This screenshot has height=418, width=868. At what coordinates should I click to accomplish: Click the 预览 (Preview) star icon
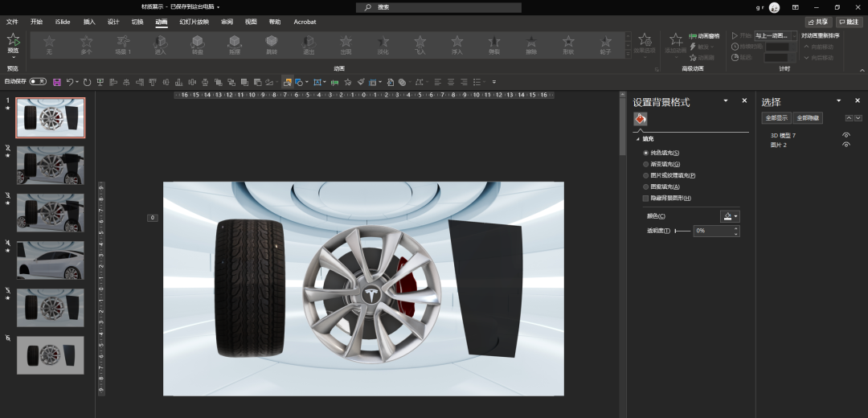14,39
